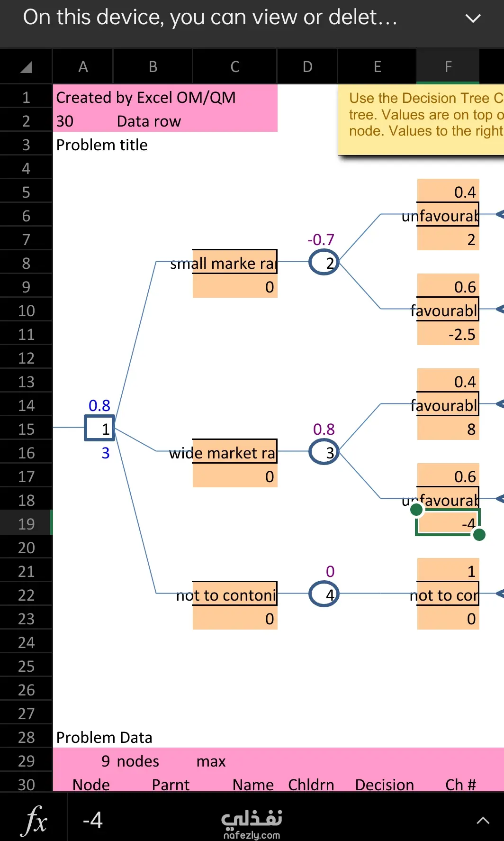Select the payoff 8 cell
This screenshot has width=504, height=841.
coord(448,429)
